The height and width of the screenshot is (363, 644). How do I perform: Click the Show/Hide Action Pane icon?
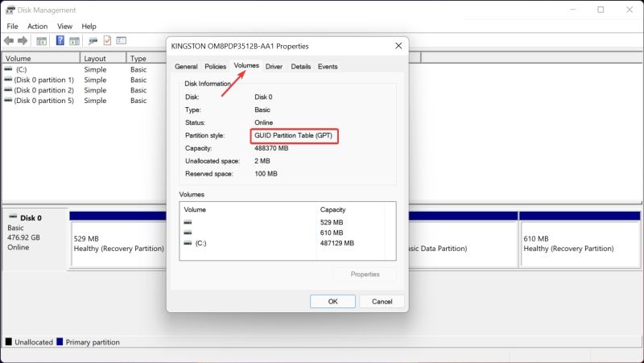click(x=74, y=41)
